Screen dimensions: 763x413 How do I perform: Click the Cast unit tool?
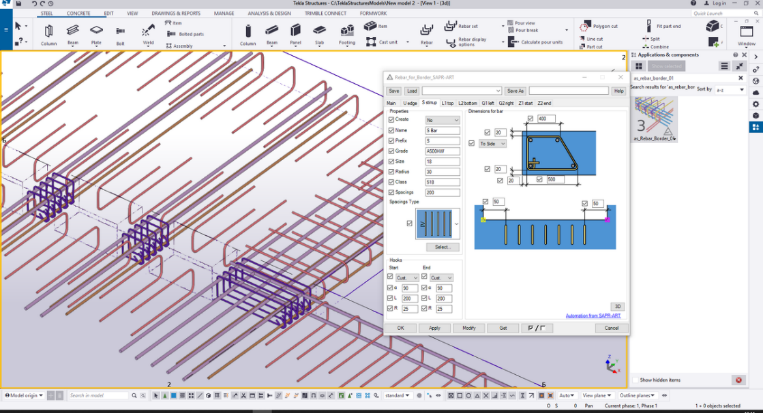pyautogui.click(x=382, y=42)
